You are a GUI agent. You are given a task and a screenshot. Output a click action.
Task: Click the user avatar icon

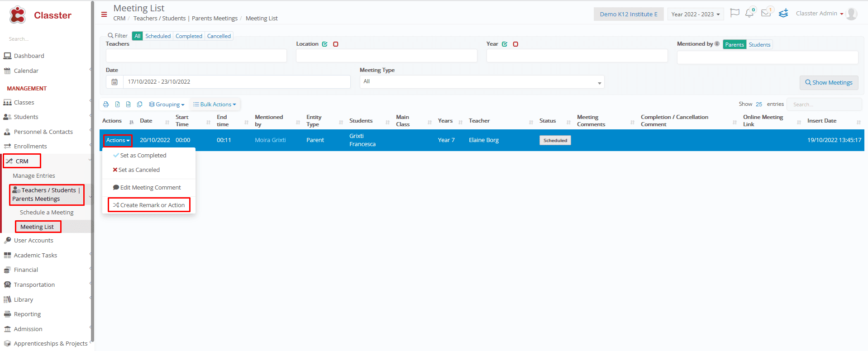(851, 14)
